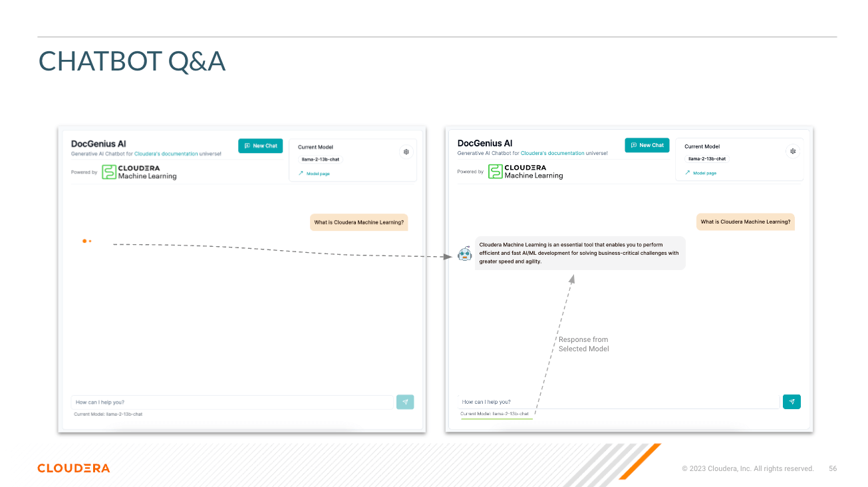Click Cloudera Machine Learning logo in right window

click(525, 172)
